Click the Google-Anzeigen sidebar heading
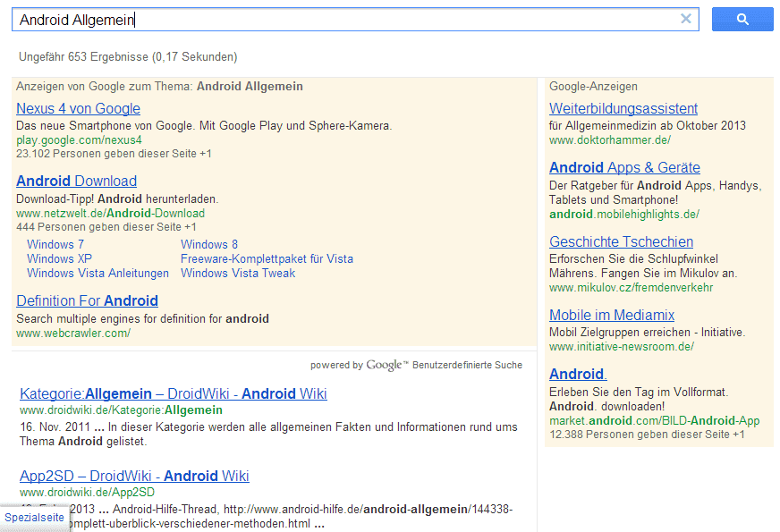 [593, 87]
